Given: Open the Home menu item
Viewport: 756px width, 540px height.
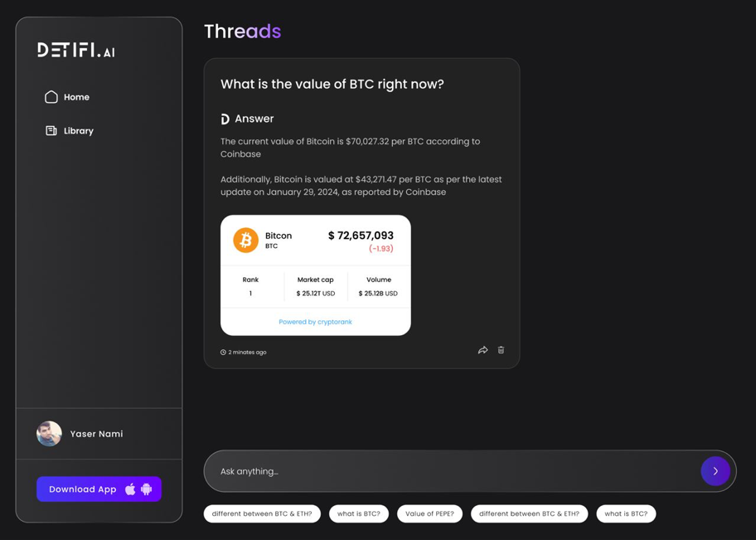Looking at the screenshot, I should click(x=76, y=97).
